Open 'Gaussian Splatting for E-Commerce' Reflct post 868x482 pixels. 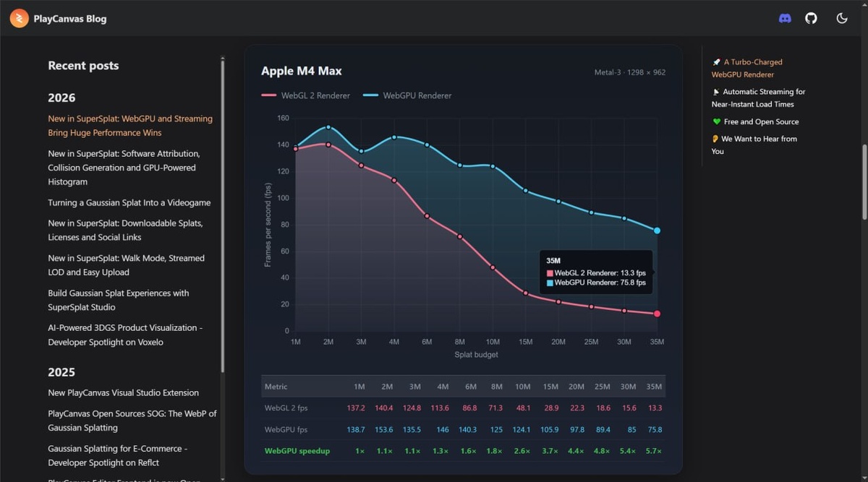click(x=118, y=455)
